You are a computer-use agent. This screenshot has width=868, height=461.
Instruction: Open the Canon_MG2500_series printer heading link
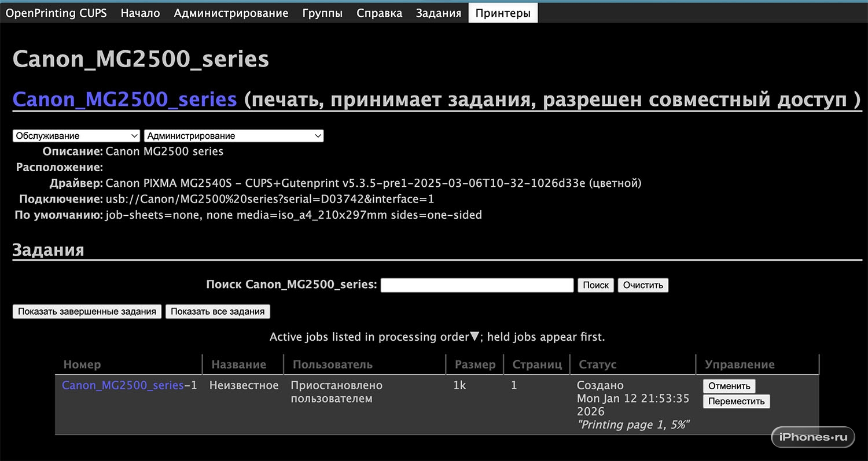point(124,99)
